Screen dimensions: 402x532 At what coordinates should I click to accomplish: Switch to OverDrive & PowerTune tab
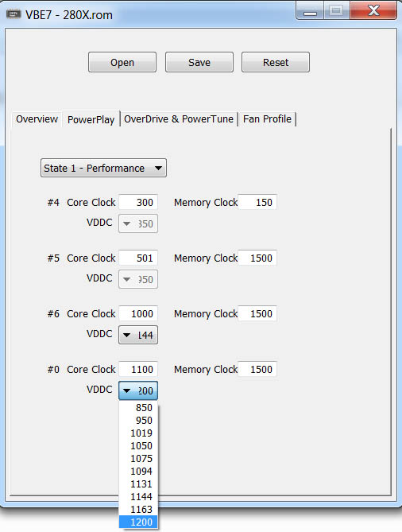179,119
